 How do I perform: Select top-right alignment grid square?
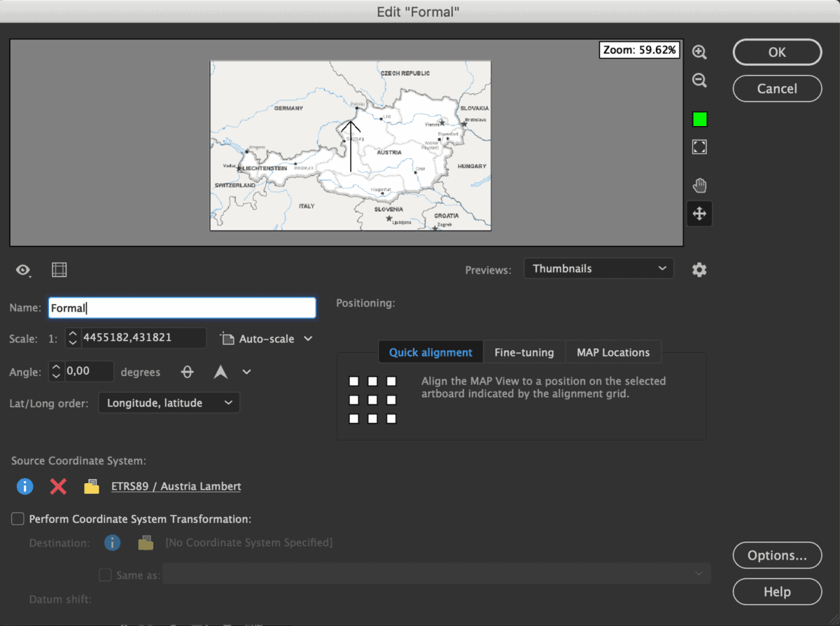pyautogui.click(x=391, y=382)
